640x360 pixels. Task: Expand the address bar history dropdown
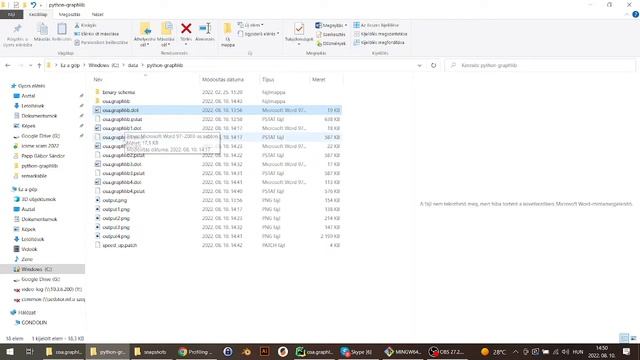(x=419, y=65)
